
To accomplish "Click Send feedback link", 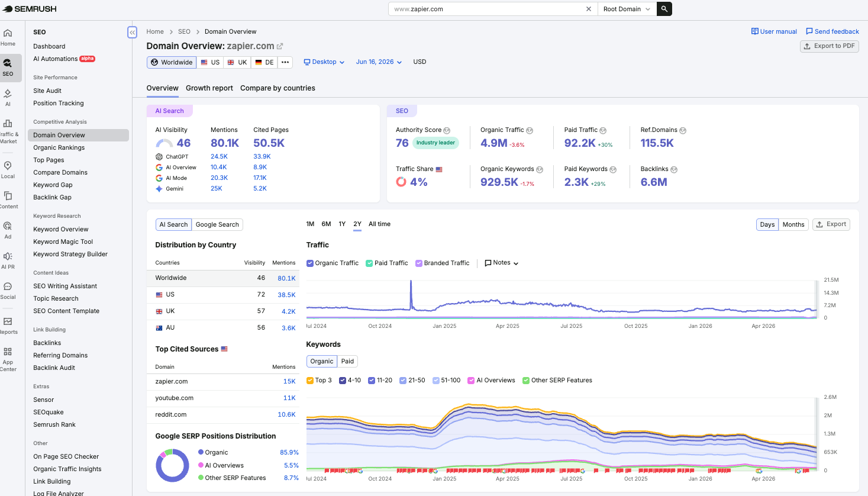I will [x=832, y=32].
